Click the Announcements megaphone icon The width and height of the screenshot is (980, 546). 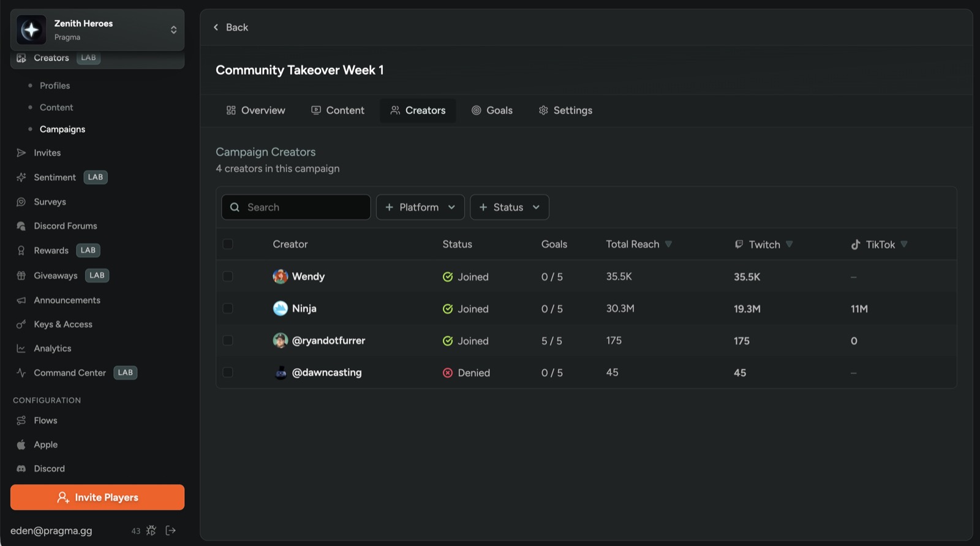[21, 300]
